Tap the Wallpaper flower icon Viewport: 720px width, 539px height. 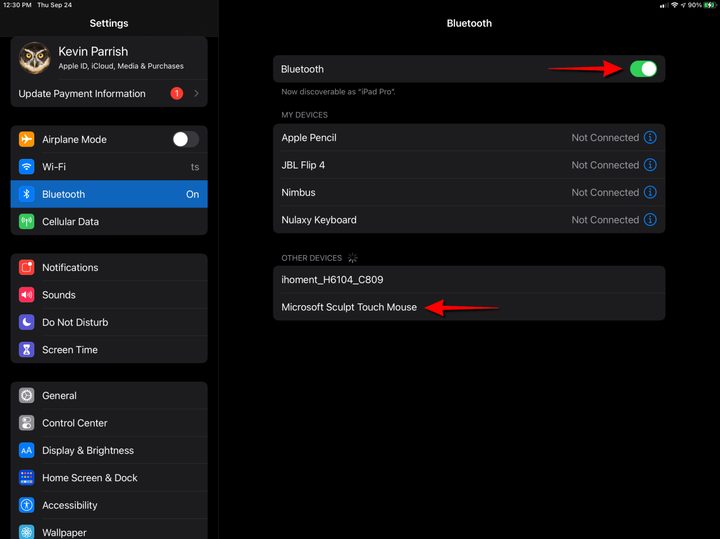pyautogui.click(x=27, y=532)
